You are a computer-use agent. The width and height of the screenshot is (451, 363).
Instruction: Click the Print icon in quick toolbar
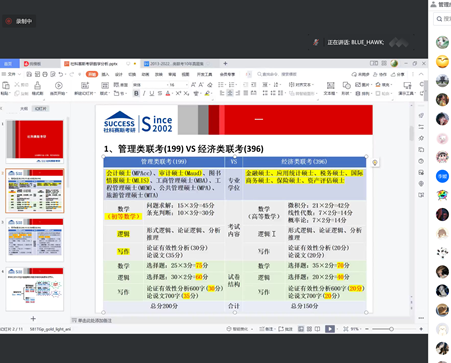click(45, 74)
